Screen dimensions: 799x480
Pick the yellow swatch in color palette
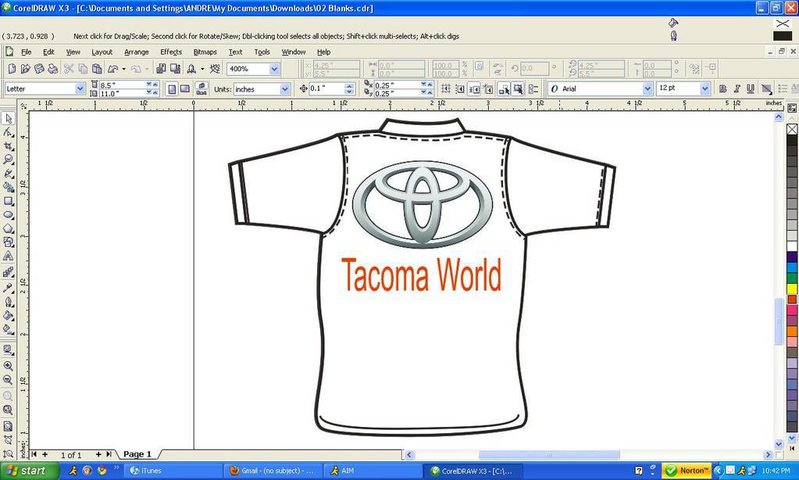tap(792, 289)
